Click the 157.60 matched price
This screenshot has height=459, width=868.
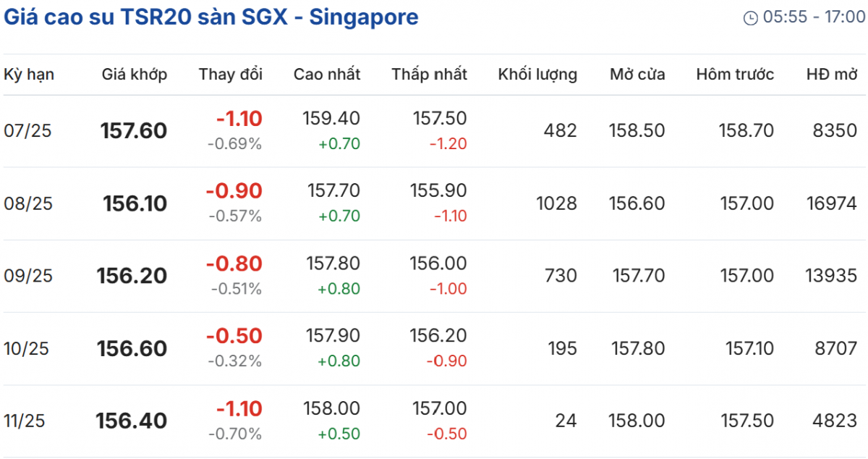click(x=134, y=131)
